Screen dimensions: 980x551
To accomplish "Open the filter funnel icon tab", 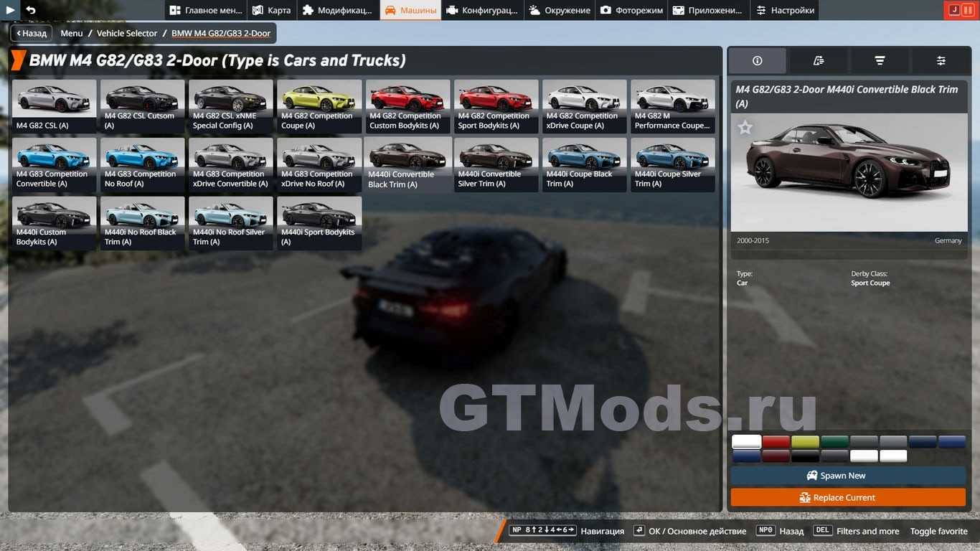I will [x=880, y=61].
